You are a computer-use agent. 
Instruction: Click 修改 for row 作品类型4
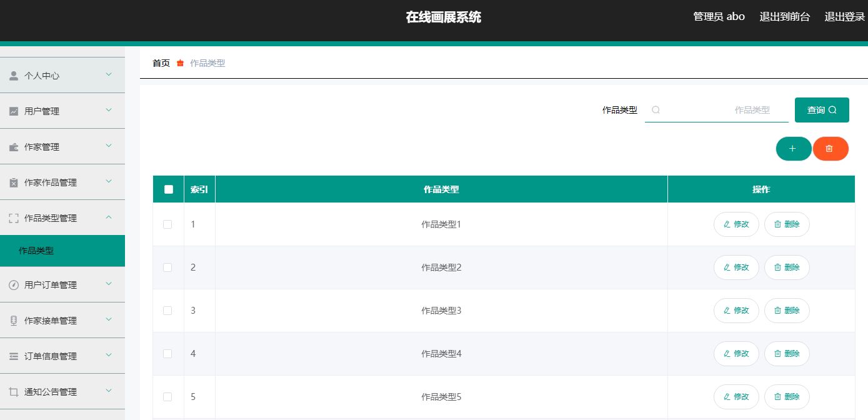point(736,354)
